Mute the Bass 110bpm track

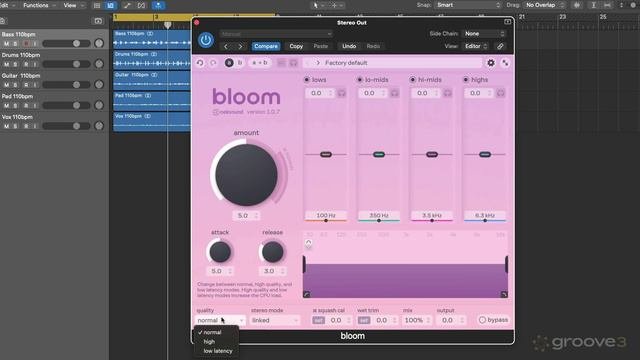point(6,44)
